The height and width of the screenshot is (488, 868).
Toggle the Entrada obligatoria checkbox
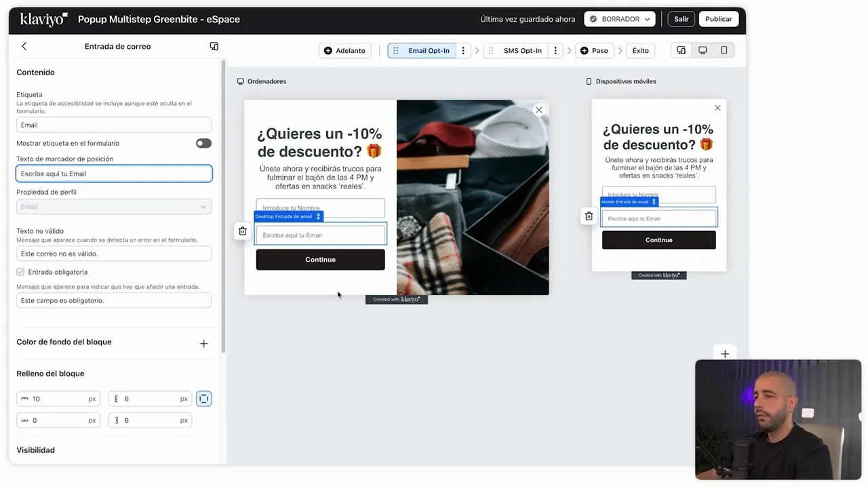[x=20, y=272]
